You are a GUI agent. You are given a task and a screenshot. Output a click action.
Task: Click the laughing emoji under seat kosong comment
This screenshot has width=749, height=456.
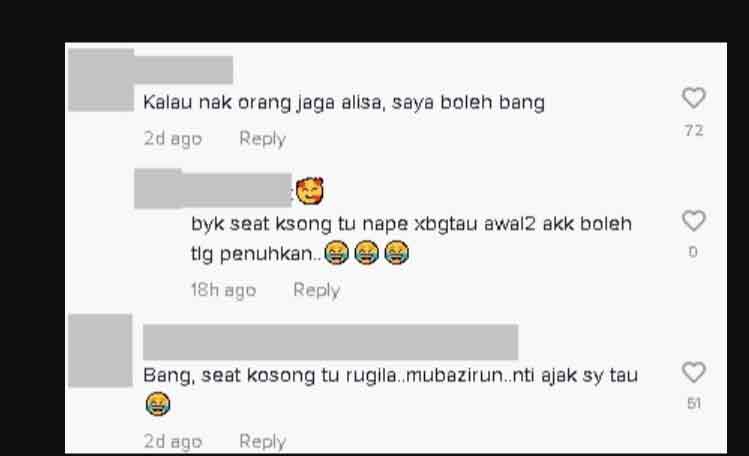(158, 404)
